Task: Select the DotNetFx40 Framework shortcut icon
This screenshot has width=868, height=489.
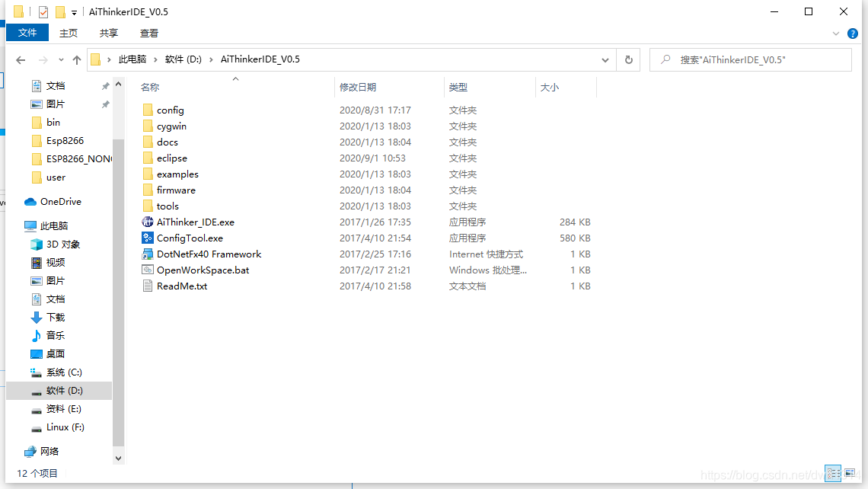Action: tap(147, 254)
